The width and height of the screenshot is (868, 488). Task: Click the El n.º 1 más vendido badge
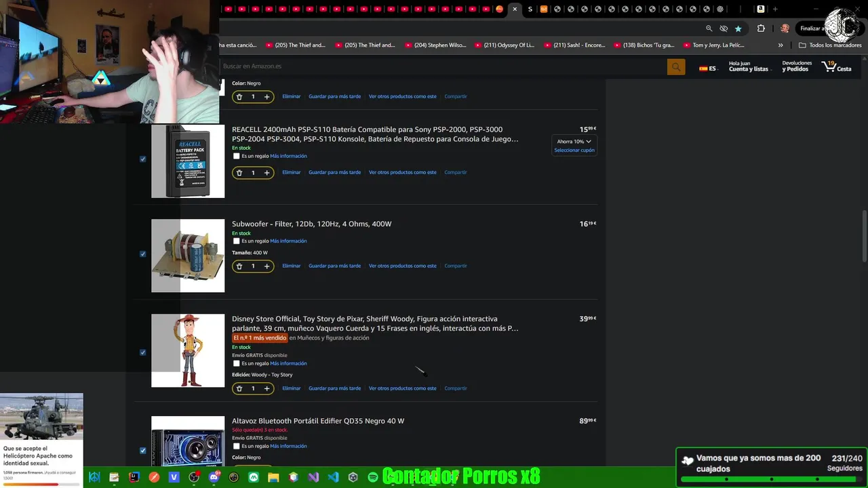tap(260, 338)
